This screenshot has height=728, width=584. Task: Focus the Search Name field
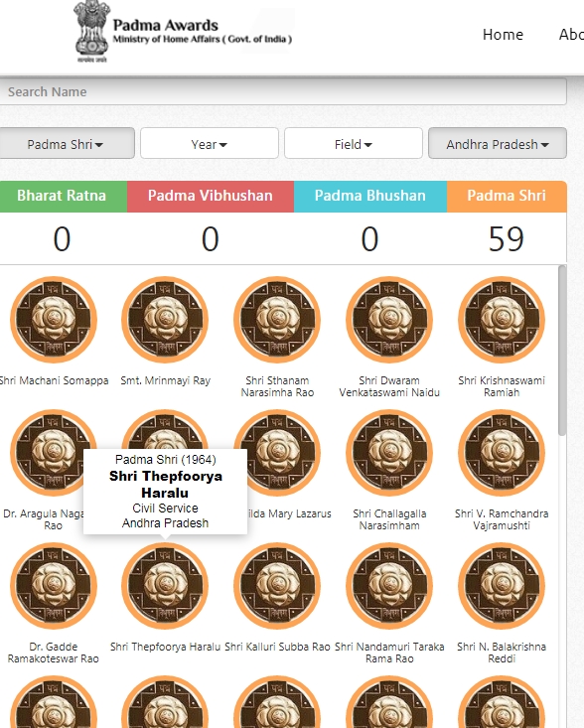click(282, 91)
